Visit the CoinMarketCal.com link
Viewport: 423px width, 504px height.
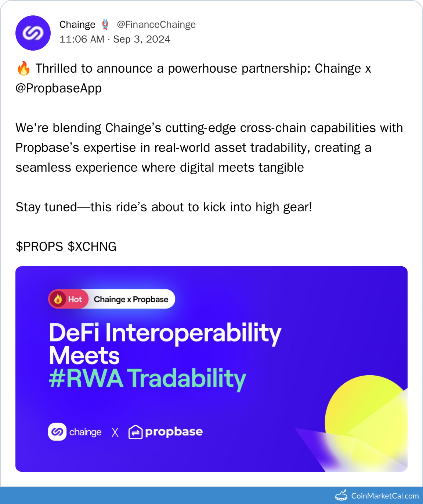click(385, 496)
